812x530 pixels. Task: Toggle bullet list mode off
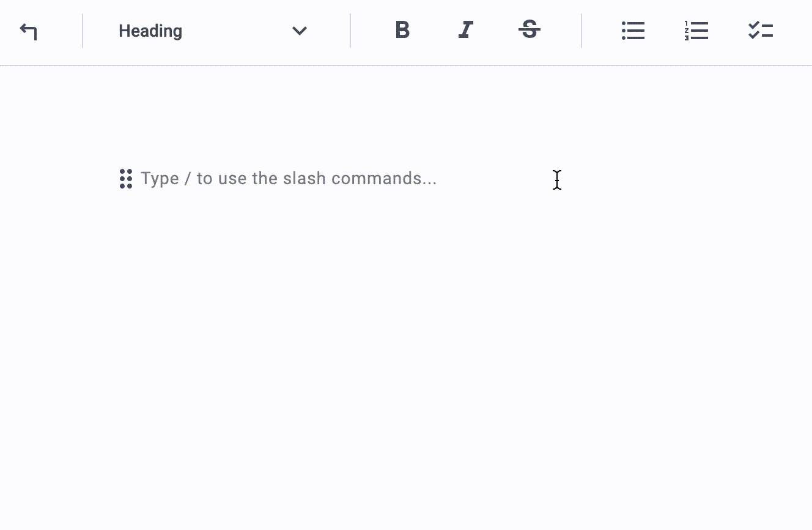[x=633, y=31]
